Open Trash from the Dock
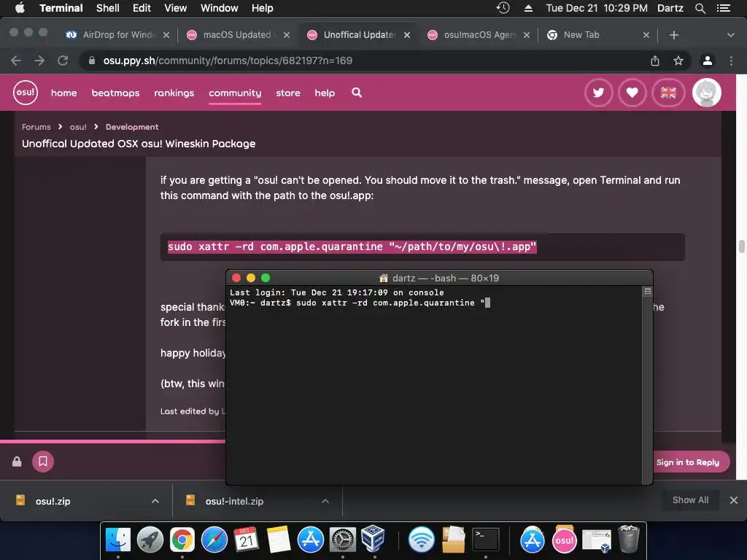This screenshot has width=747, height=560. tap(628, 539)
